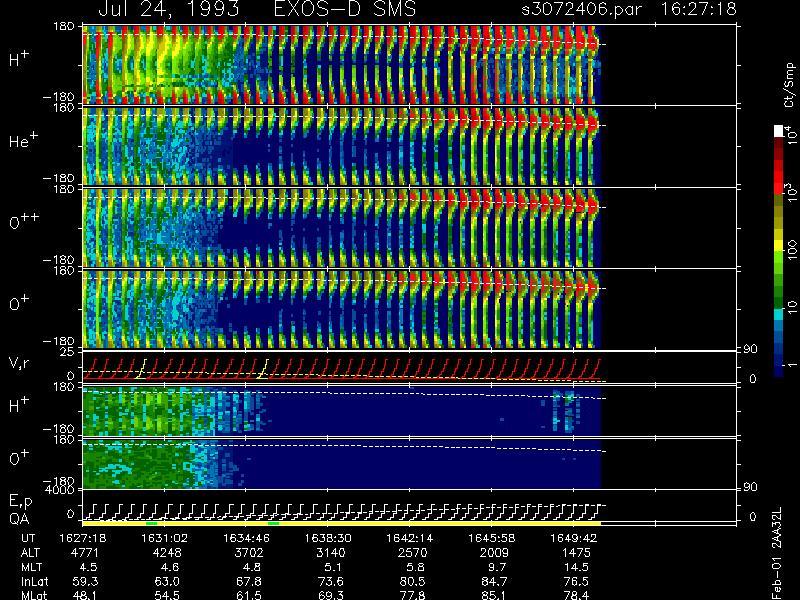The height and width of the screenshot is (600, 800).
Task: Click the start time "16:27:18" in header
Action: click(698, 9)
